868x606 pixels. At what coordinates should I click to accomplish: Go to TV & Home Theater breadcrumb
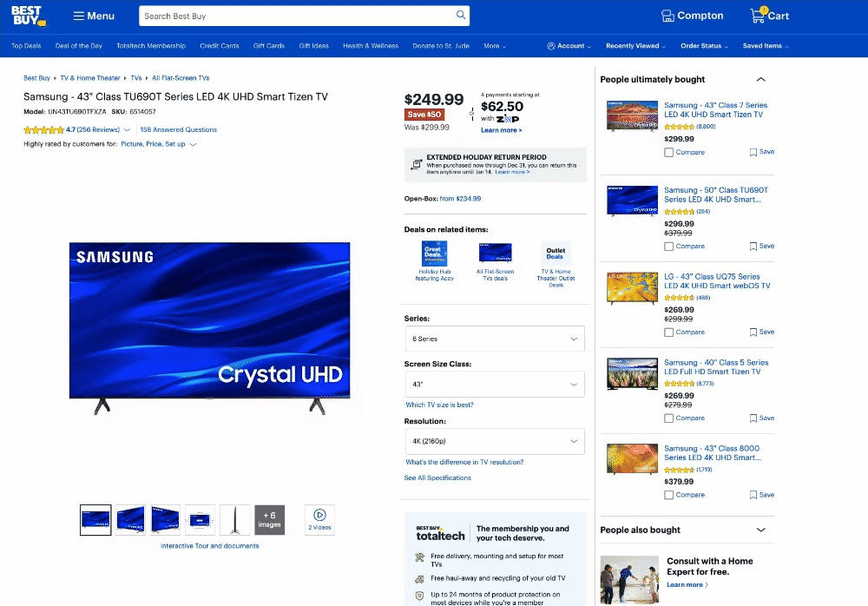(x=90, y=78)
